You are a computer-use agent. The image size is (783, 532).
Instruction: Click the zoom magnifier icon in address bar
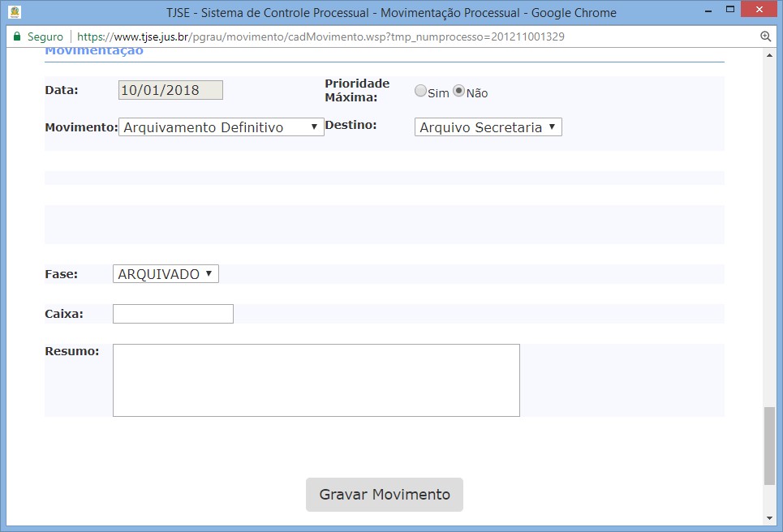[765, 36]
